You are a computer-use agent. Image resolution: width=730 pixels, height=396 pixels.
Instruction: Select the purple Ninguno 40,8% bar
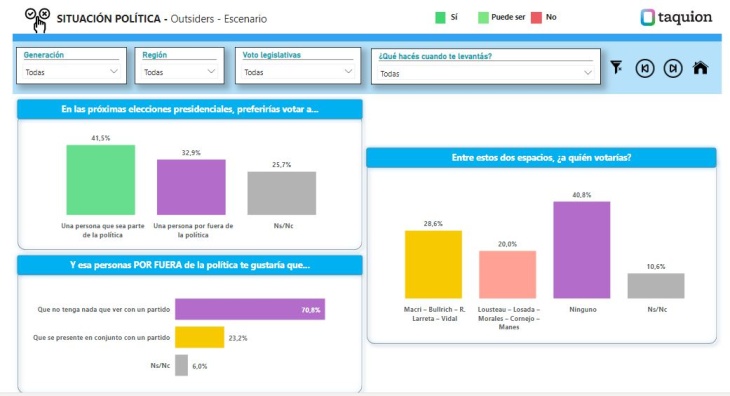(x=581, y=250)
